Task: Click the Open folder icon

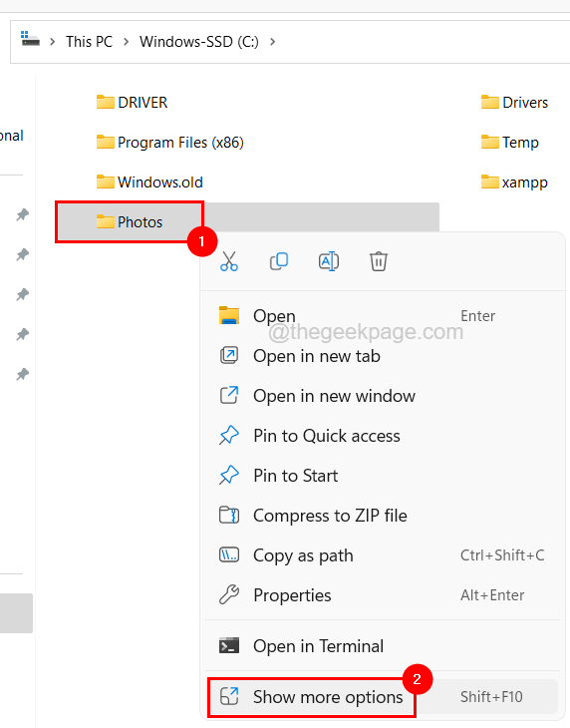Action: 229,316
